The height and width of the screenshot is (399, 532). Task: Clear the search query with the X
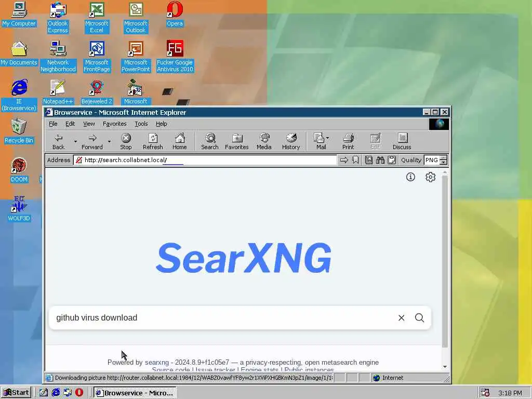pos(402,318)
